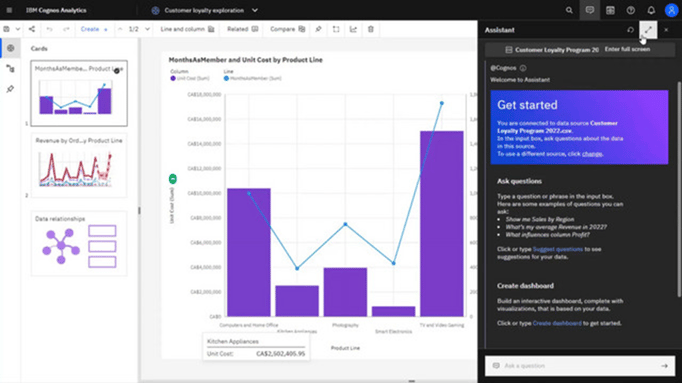The width and height of the screenshot is (682, 383).
Task: Click the Create dashboard link
Action: [557, 323]
